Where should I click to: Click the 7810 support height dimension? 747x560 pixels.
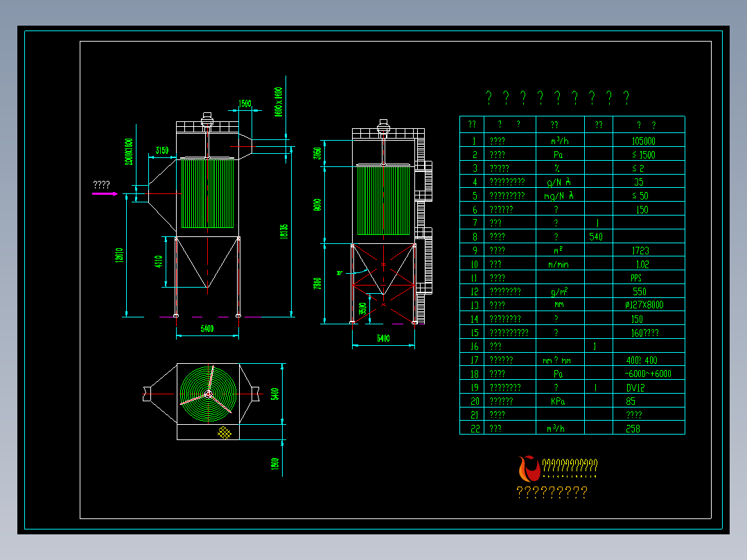(x=317, y=283)
